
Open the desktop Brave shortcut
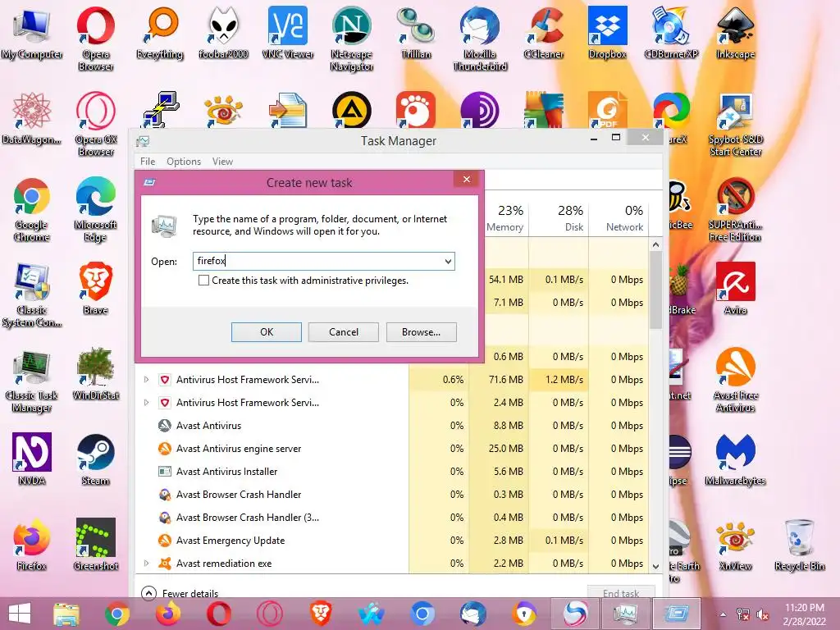pyautogui.click(x=96, y=289)
